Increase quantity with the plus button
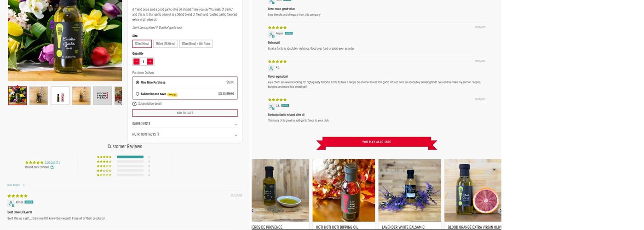Screen dimensions: 644x230 coord(150,62)
